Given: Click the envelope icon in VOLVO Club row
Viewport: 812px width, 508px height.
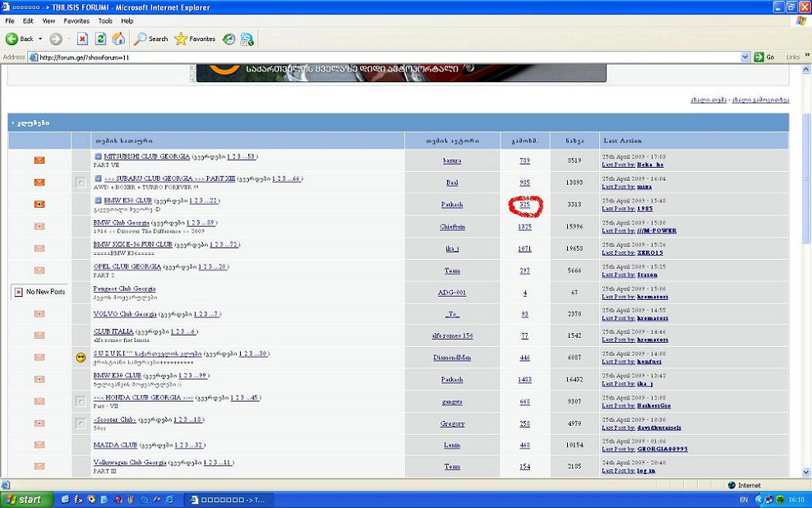Looking at the screenshot, I should 39,314.
